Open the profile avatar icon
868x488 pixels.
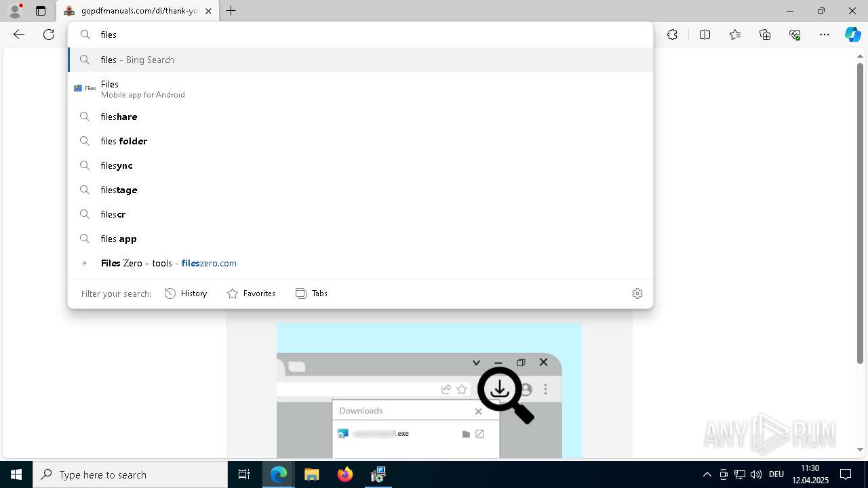pos(15,11)
